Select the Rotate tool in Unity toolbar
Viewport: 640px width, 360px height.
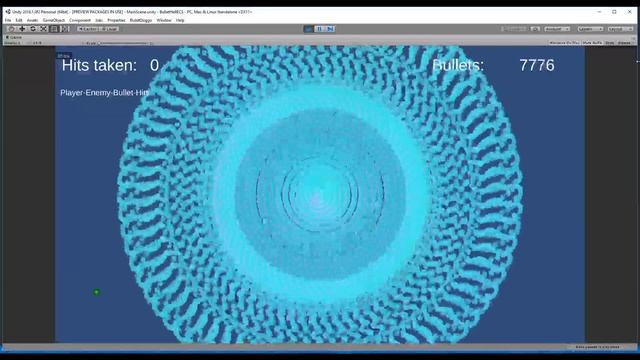pos(33,29)
